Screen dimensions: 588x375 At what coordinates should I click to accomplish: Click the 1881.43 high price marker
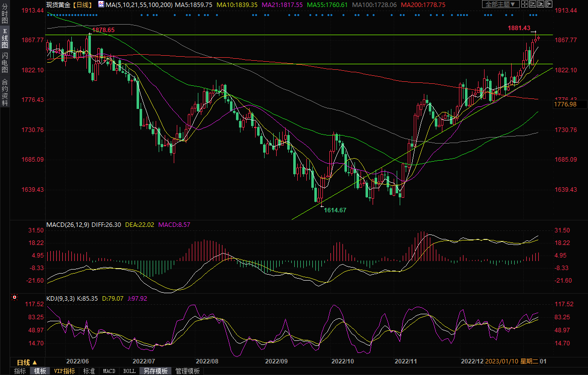tap(519, 28)
